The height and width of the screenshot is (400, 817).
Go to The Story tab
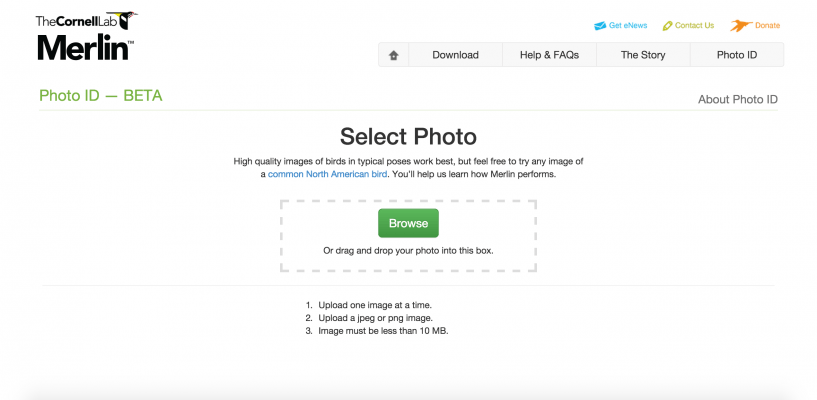[x=642, y=55]
